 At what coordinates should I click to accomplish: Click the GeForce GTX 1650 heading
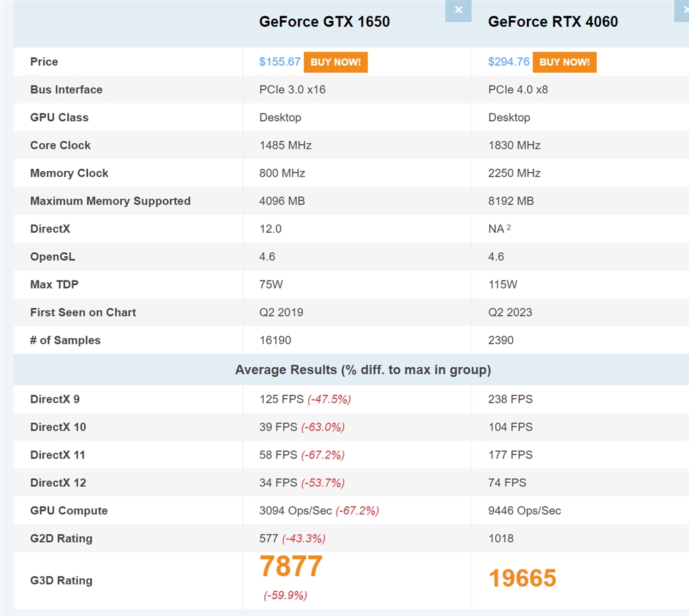pos(324,22)
